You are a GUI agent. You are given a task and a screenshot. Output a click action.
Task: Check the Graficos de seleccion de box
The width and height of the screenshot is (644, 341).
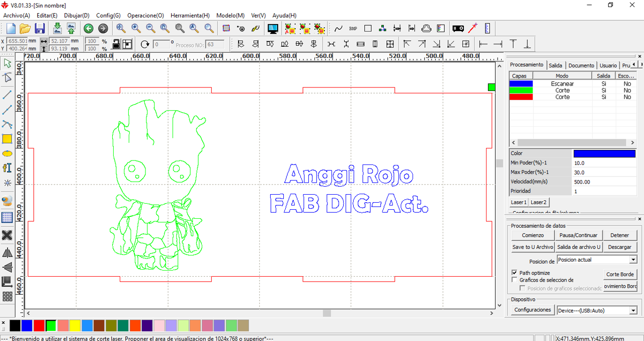coord(514,280)
